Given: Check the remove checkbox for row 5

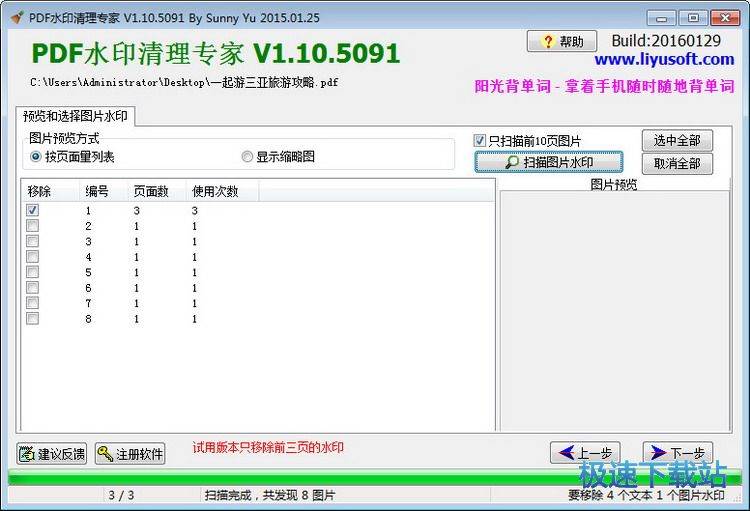Looking at the screenshot, I should click(x=33, y=272).
